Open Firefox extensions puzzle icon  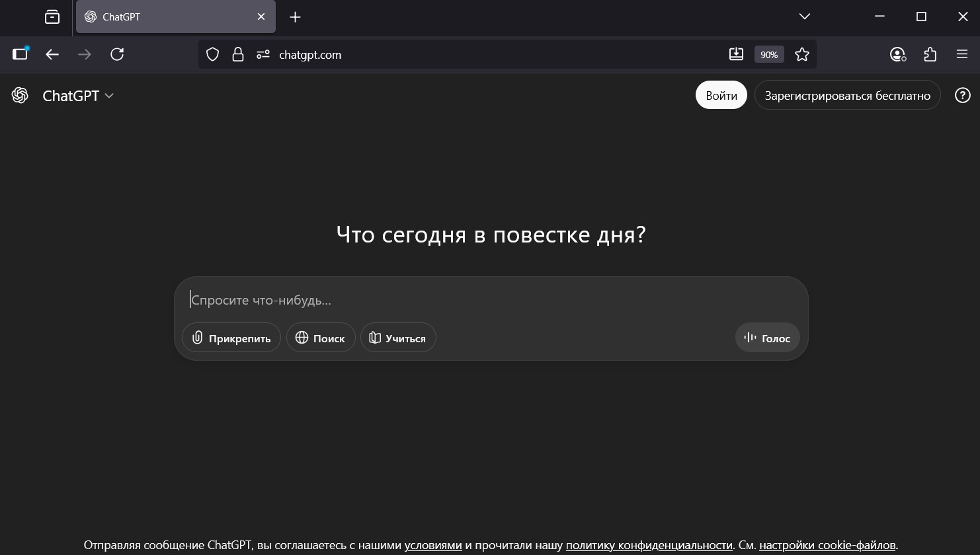(x=930, y=55)
